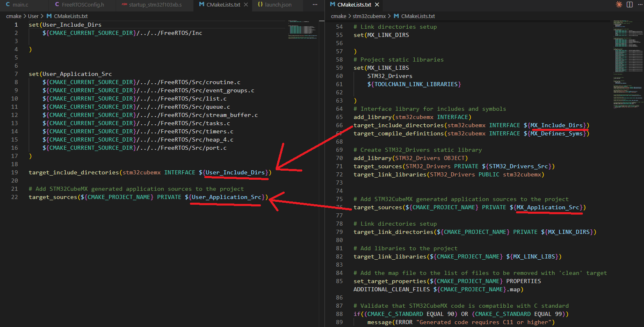Click '${User_Application_Src}' in left editor
644x327 pixels.
click(x=225, y=197)
